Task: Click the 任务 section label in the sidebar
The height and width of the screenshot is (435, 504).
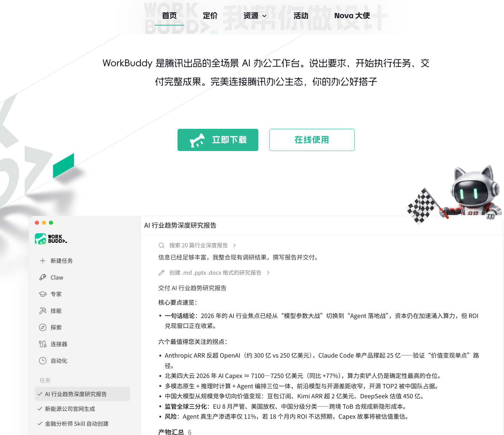Action: tap(45, 380)
